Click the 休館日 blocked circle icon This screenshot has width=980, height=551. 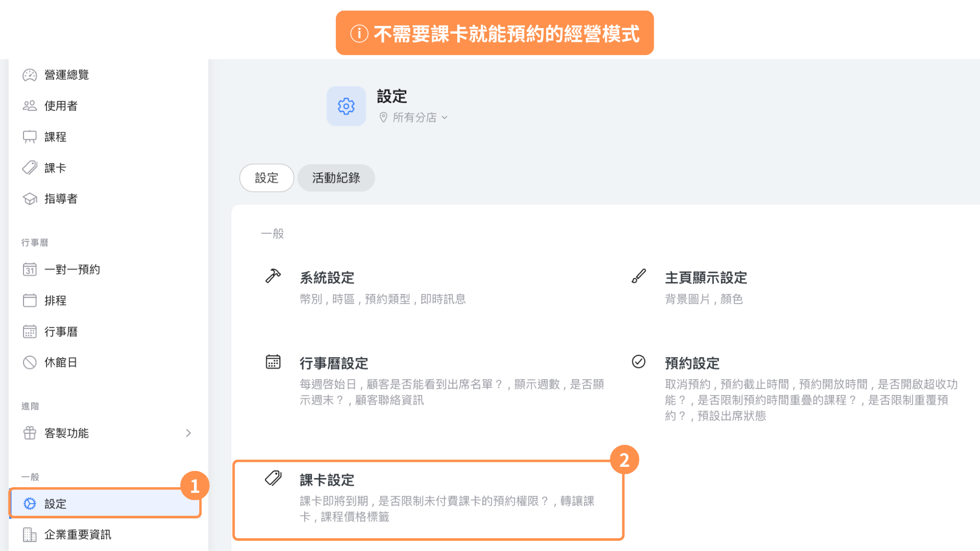30,362
